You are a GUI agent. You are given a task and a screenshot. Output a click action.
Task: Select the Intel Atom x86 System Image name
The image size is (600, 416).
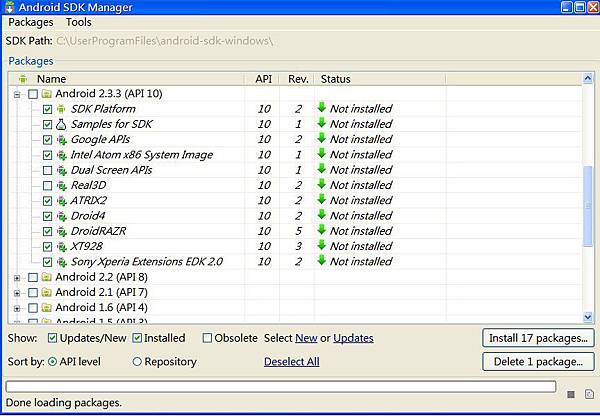pos(142,155)
